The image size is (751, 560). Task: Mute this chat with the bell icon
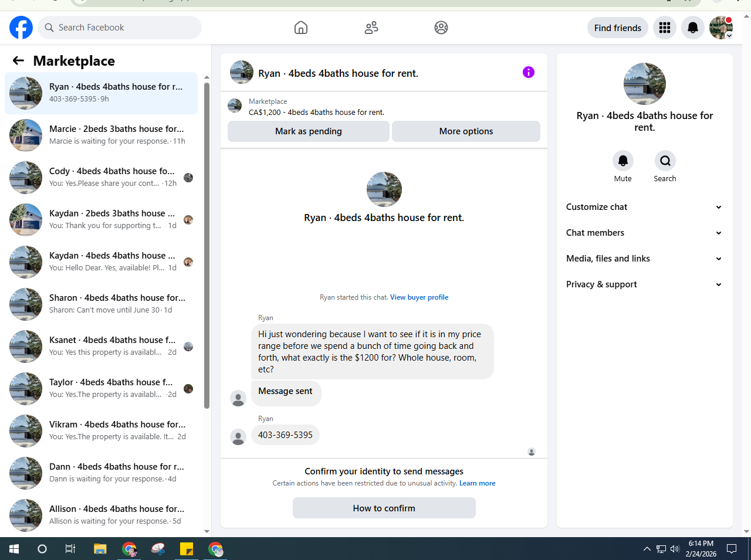(x=623, y=161)
